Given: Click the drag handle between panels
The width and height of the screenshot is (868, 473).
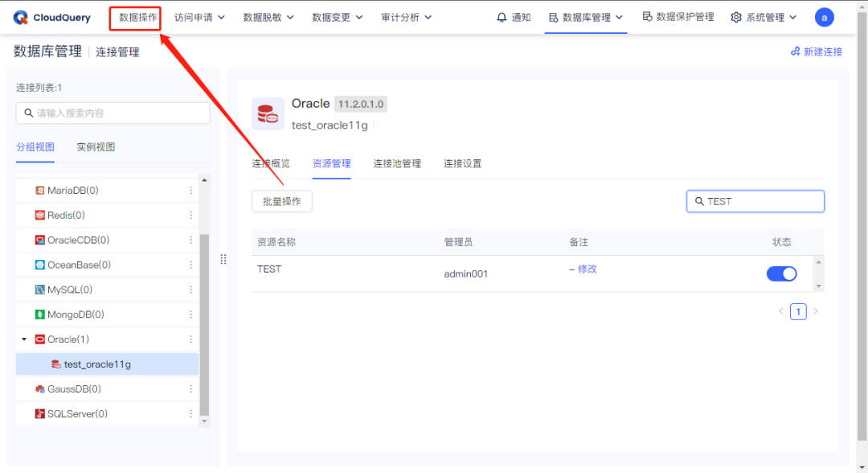Looking at the screenshot, I should tap(223, 259).
